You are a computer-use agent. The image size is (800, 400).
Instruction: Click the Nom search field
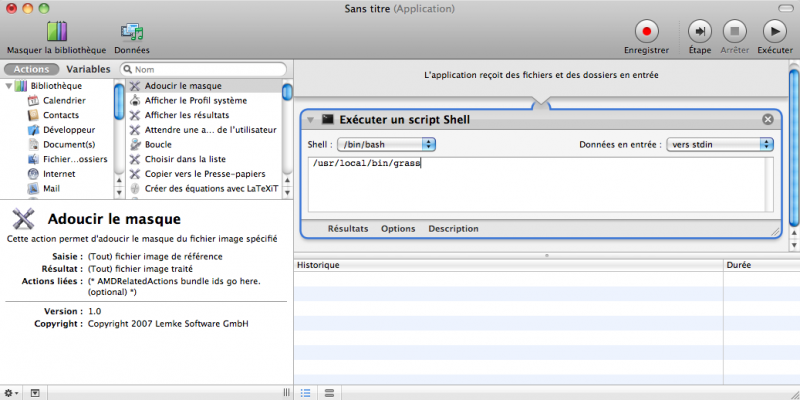coord(205,69)
